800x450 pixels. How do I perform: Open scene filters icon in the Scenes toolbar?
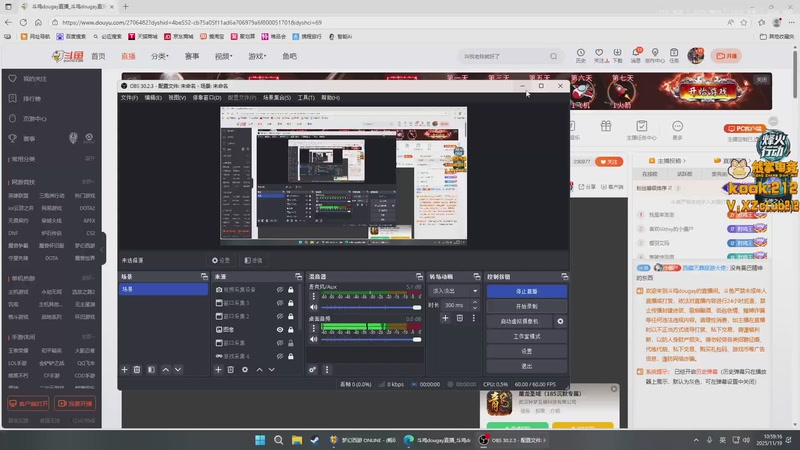pyautogui.click(x=152, y=369)
